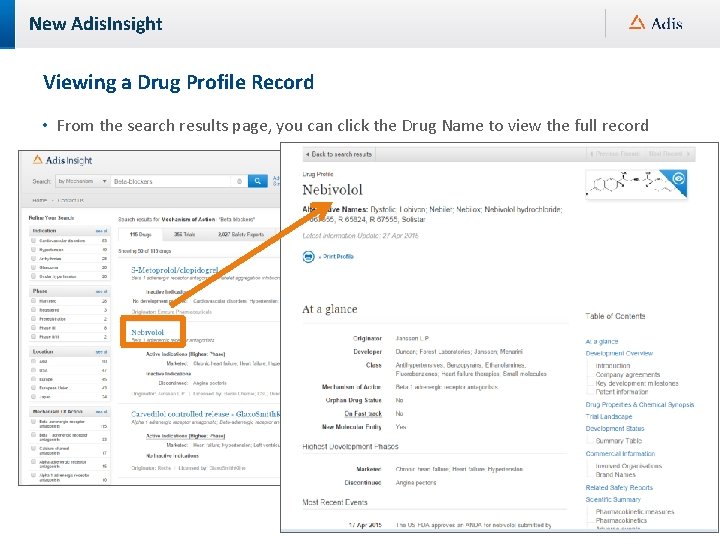Click the 'Most Recent Events' heading

[335, 502]
